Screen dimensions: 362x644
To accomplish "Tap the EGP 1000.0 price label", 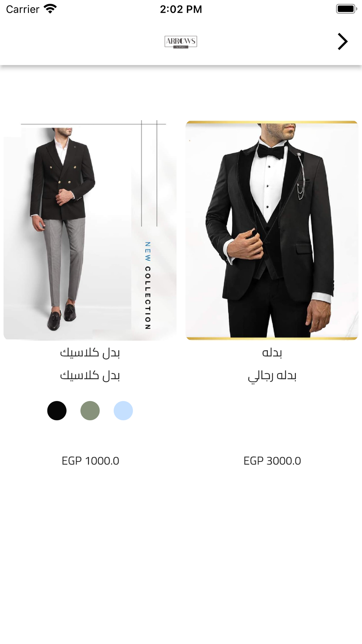I will tap(90, 461).
